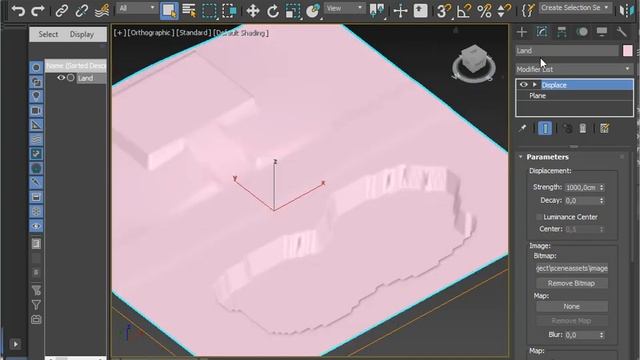Open Edit Named Selection Sets
Viewport: 640px width, 360px height.
coord(527,11)
